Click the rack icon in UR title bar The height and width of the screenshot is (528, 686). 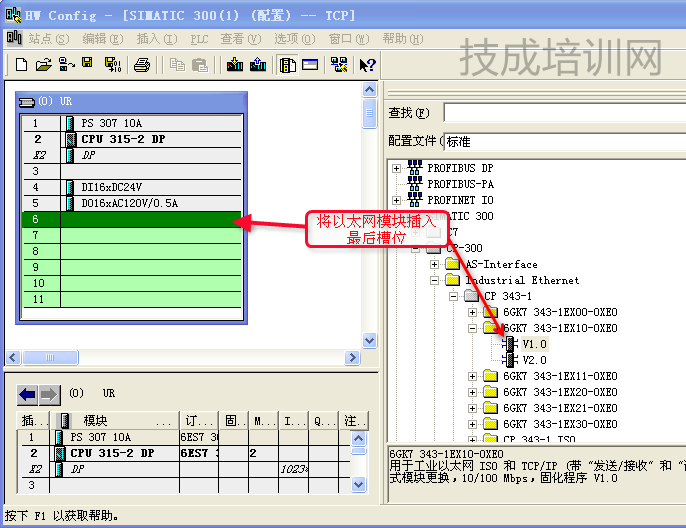tap(27, 102)
